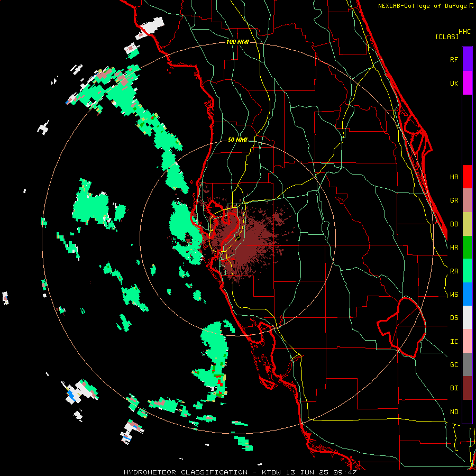Screen dimensions: 476x476
Task: Click the HR legend label
Action: (454, 248)
